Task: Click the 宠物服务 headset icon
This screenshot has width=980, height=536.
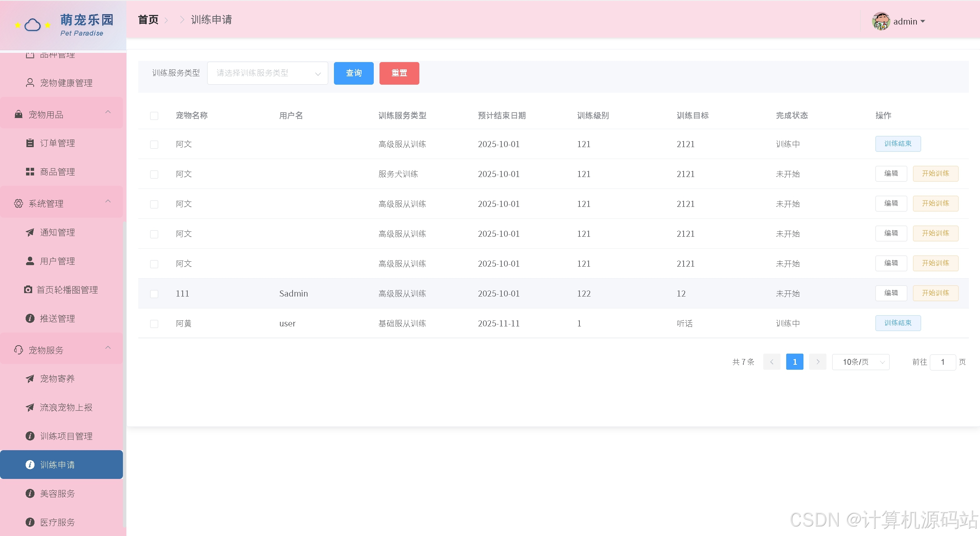Action: (x=18, y=350)
